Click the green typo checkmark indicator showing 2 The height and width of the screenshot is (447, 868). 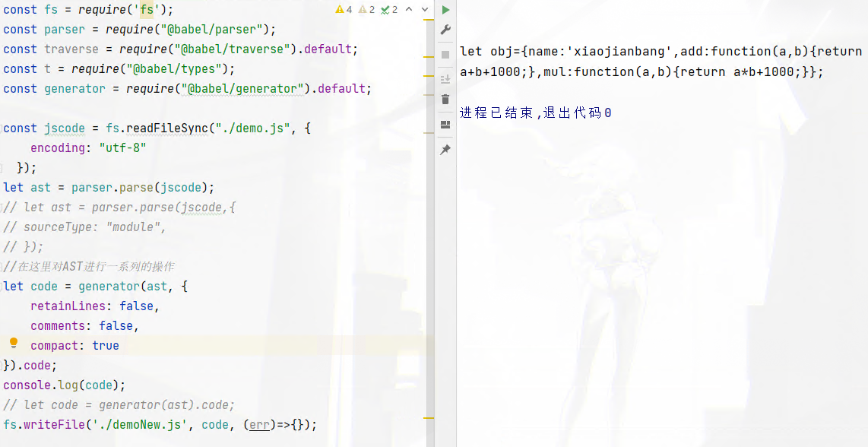click(389, 10)
